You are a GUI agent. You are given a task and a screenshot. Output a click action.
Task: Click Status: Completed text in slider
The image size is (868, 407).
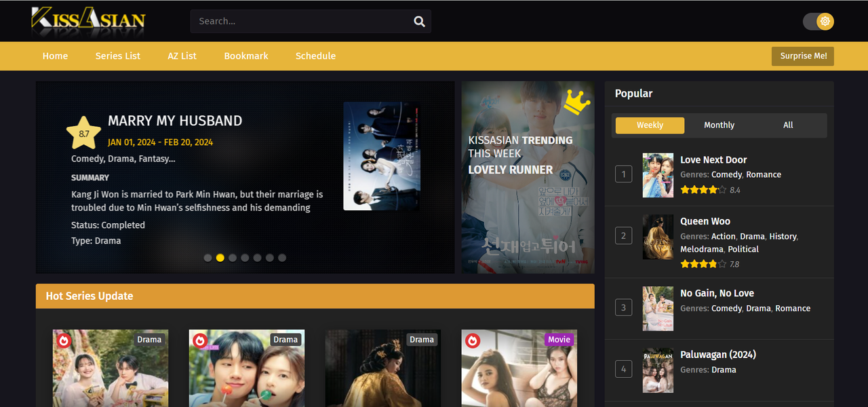coord(108,225)
